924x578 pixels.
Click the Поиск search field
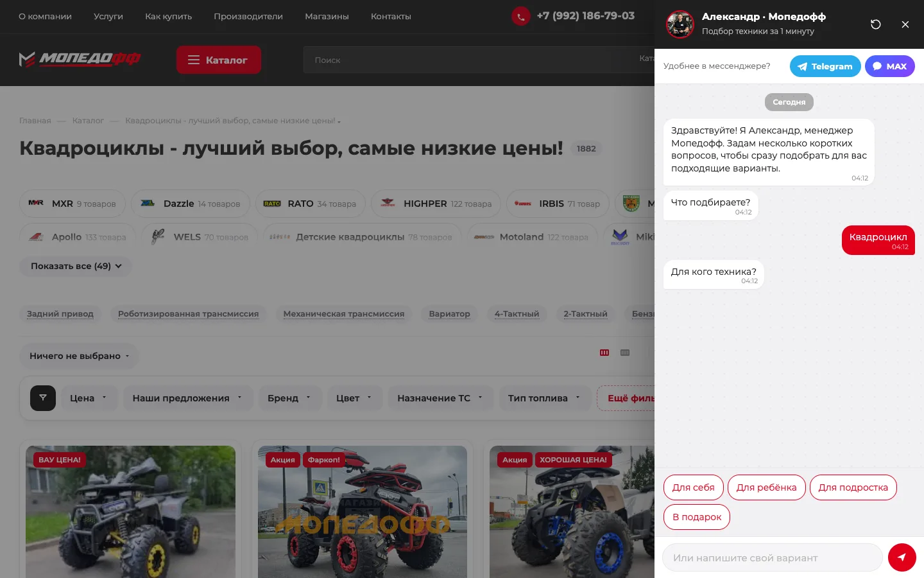coord(479,60)
